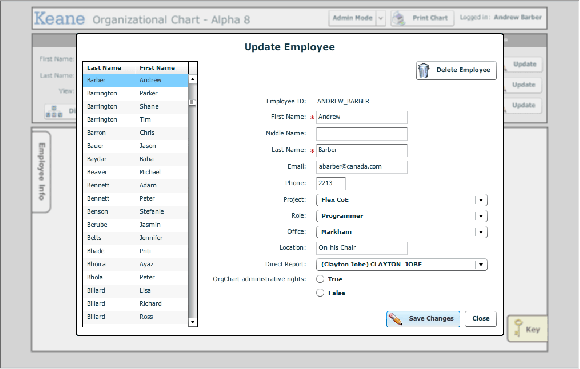Click the employee list scroll-down arrow
580x369 pixels.
click(192, 322)
